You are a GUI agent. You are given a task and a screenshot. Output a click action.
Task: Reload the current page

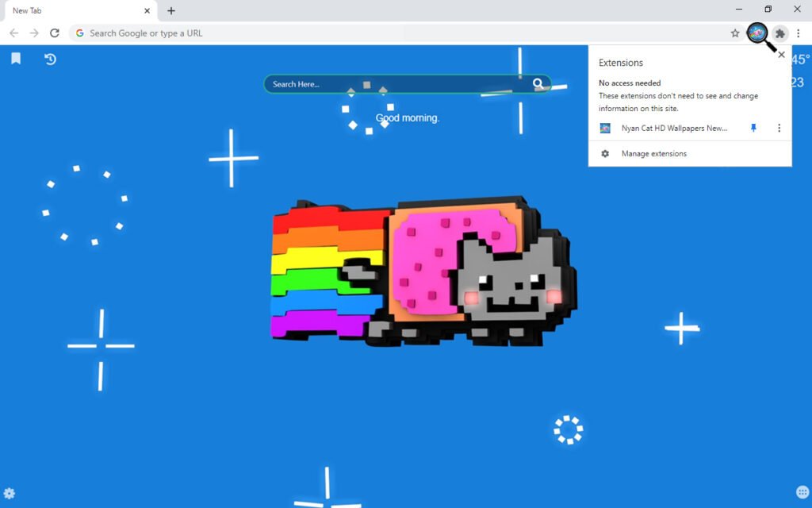coord(55,33)
